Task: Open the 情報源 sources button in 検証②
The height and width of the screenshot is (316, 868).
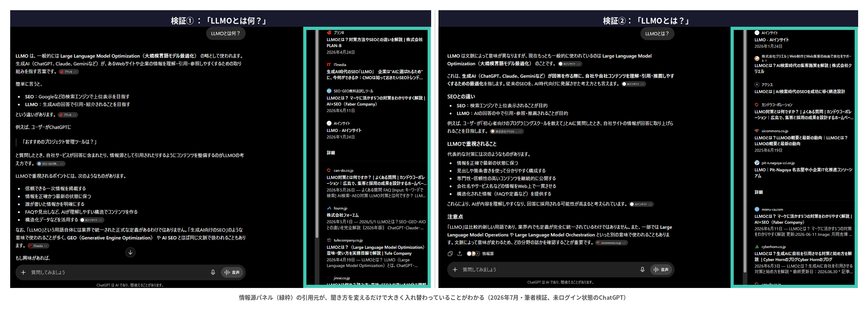Action: (480, 254)
